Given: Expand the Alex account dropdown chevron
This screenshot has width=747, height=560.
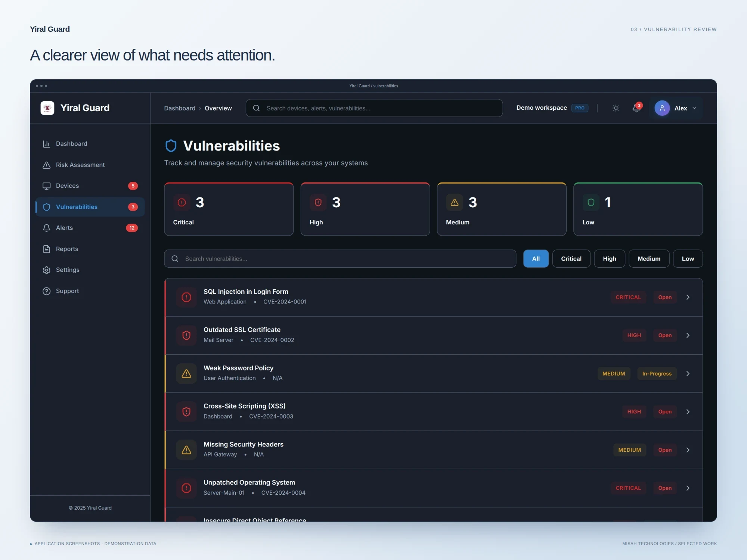Looking at the screenshot, I should [694, 108].
